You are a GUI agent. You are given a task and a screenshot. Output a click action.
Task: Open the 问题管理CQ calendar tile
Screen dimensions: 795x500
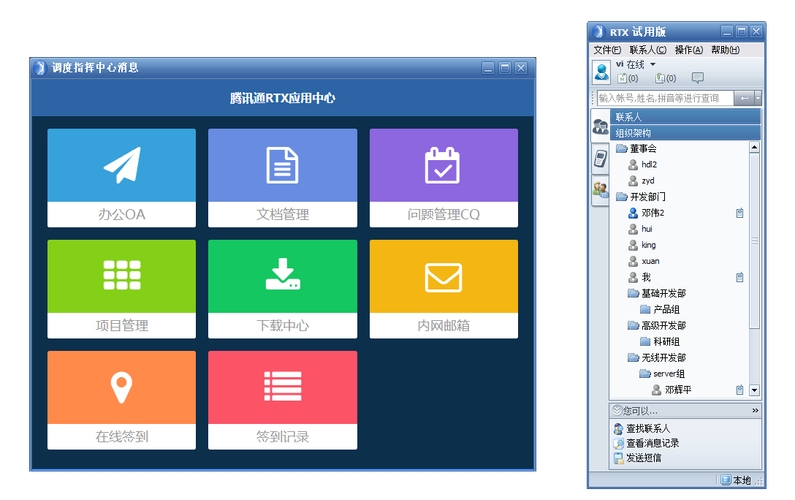444,177
